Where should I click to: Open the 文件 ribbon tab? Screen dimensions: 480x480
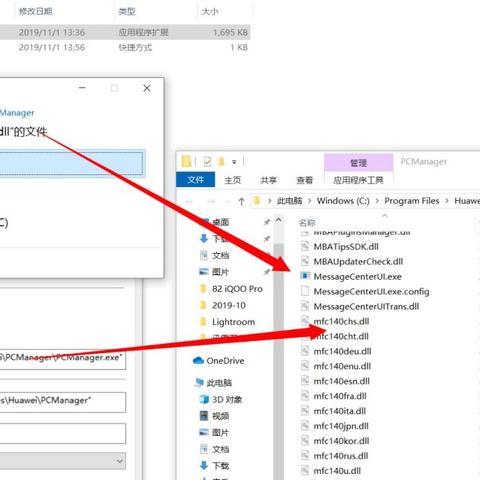pyautogui.click(x=195, y=180)
